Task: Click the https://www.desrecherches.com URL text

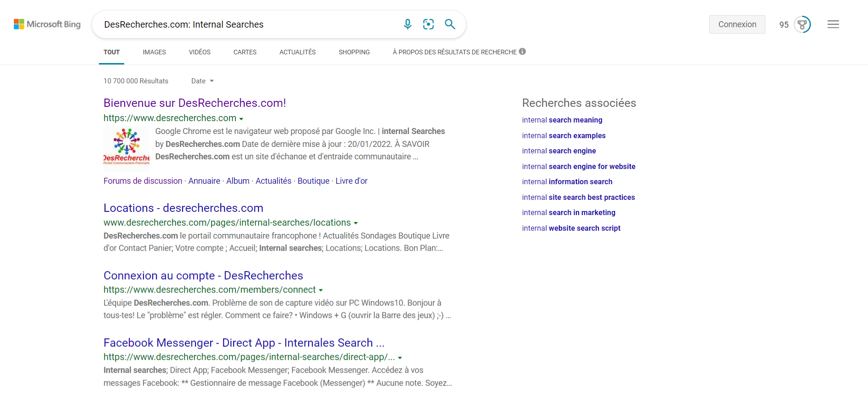Action: 170,118
